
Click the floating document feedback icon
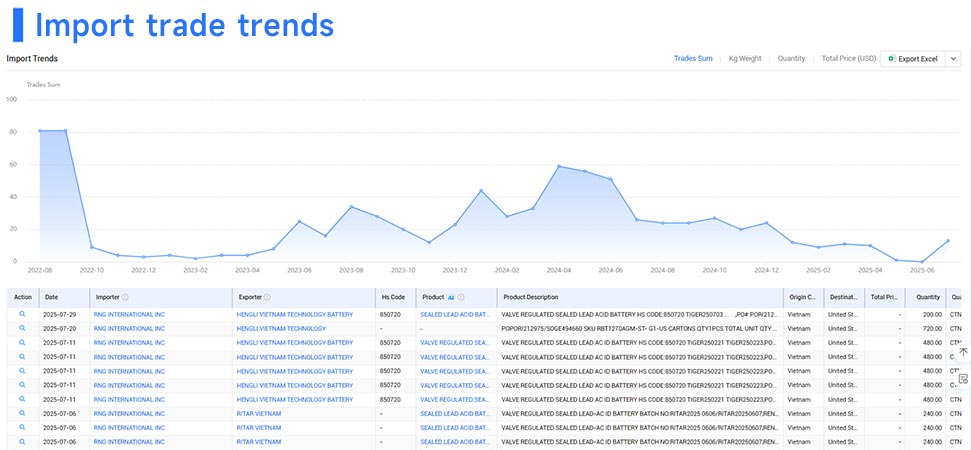pyautogui.click(x=963, y=379)
